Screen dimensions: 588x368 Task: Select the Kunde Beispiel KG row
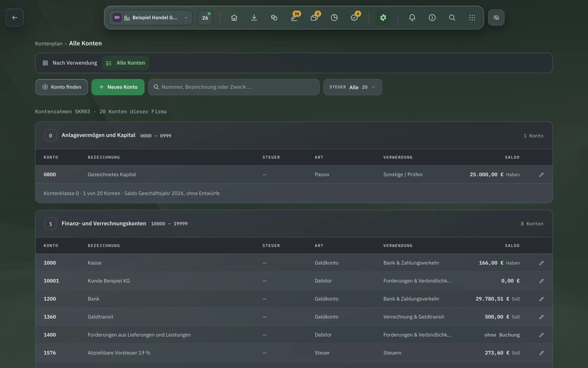[x=294, y=281]
